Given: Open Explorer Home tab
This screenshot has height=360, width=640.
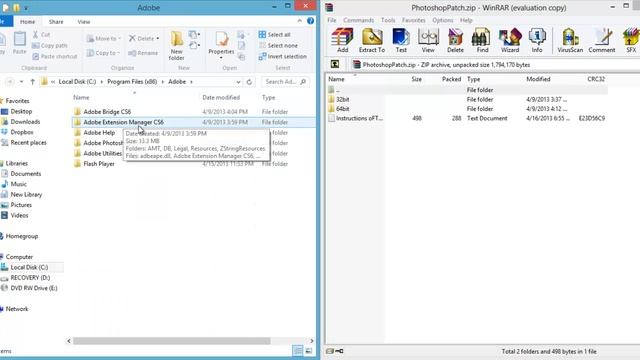Looking at the screenshot, I should tap(27, 22).
